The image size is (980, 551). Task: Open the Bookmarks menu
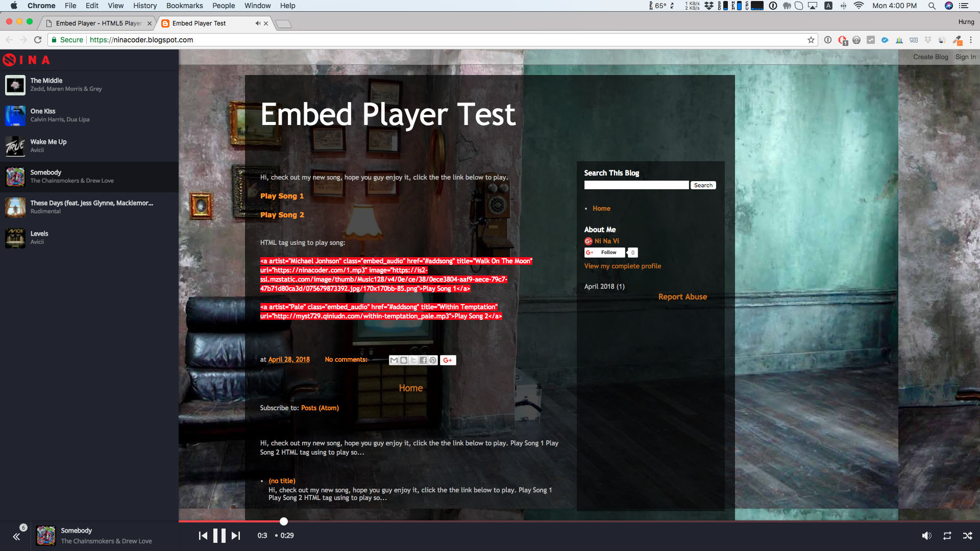click(184, 6)
